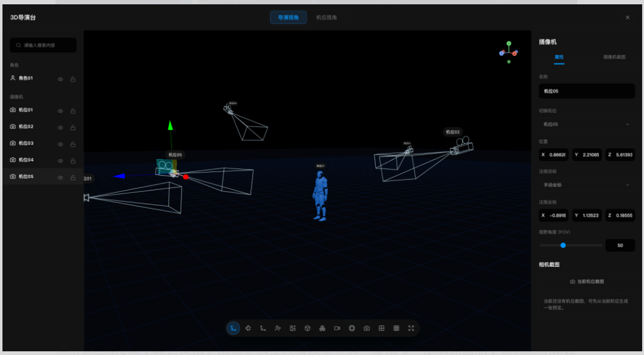This screenshot has height=355, width=644.
Task: Hide camera 机位05 via eye icon
Action: (60, 177)
